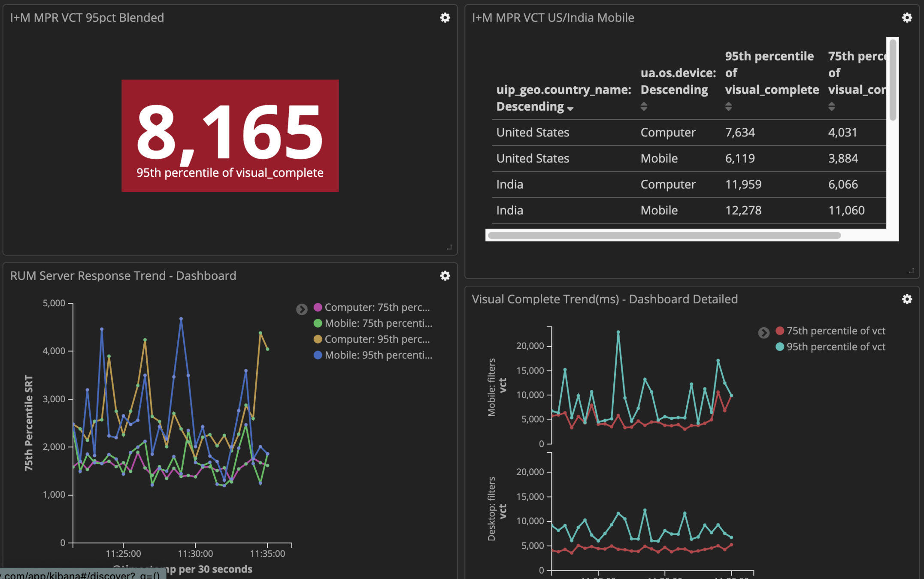The height and width of the screenshot is (579, 924).
Task: Click Mobile: 95th percentile blue color dot
Action: click(x=318, y=355)
